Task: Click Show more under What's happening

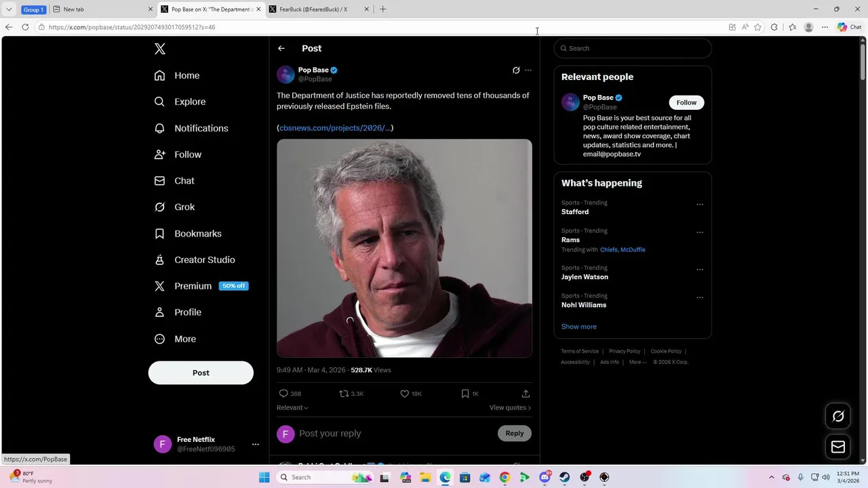Action: 578,327
